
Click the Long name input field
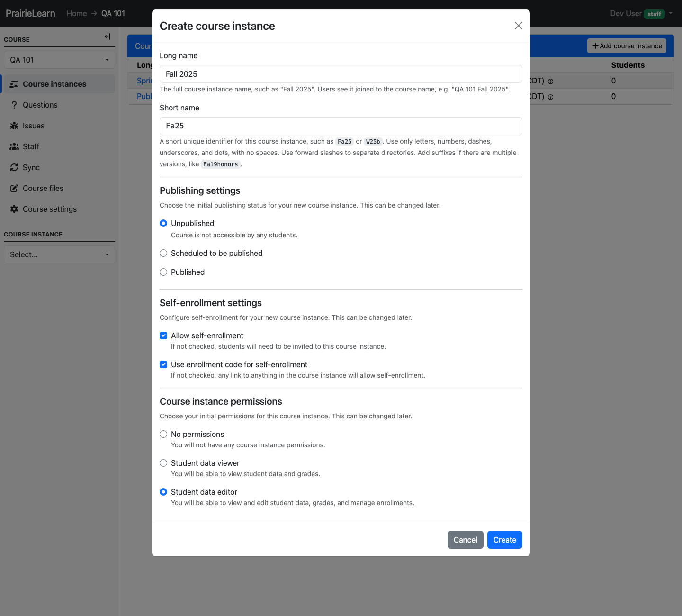tap(341, 74)
